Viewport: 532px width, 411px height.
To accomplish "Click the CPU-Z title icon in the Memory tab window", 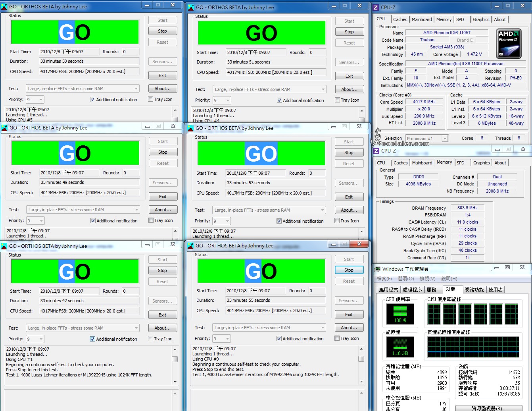I will (x=376, y=151).
